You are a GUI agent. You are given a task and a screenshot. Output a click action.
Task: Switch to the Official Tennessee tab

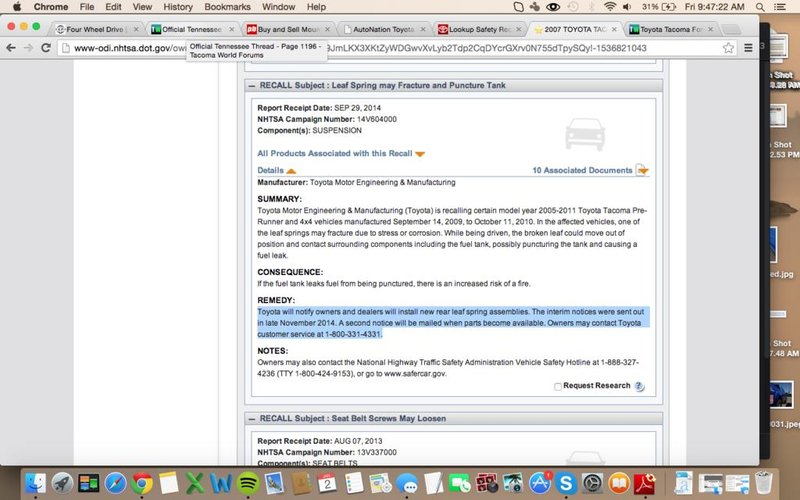(x=191, y=29)
